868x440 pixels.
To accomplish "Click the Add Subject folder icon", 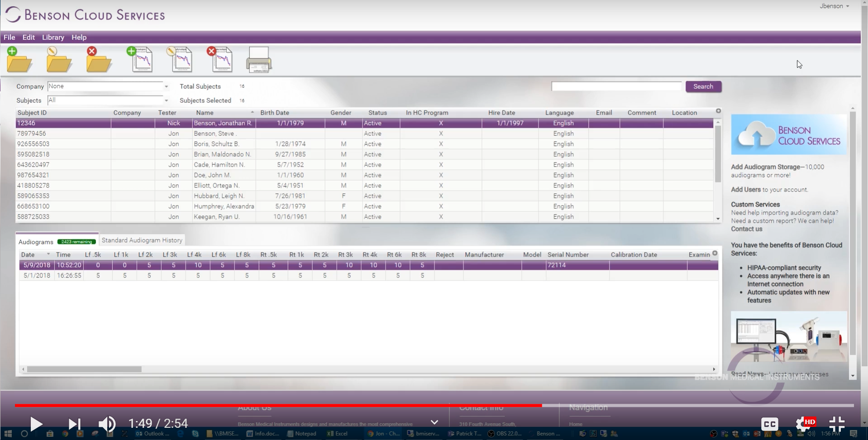I will pos(19,60).
